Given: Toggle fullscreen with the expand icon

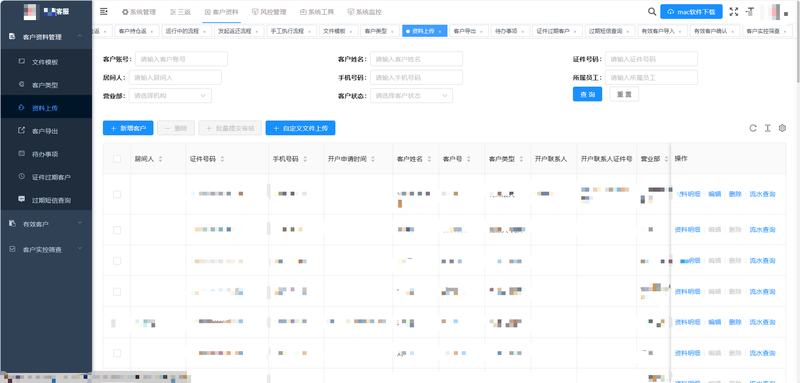Looking at the screenshot, I should tap(734, 12).
